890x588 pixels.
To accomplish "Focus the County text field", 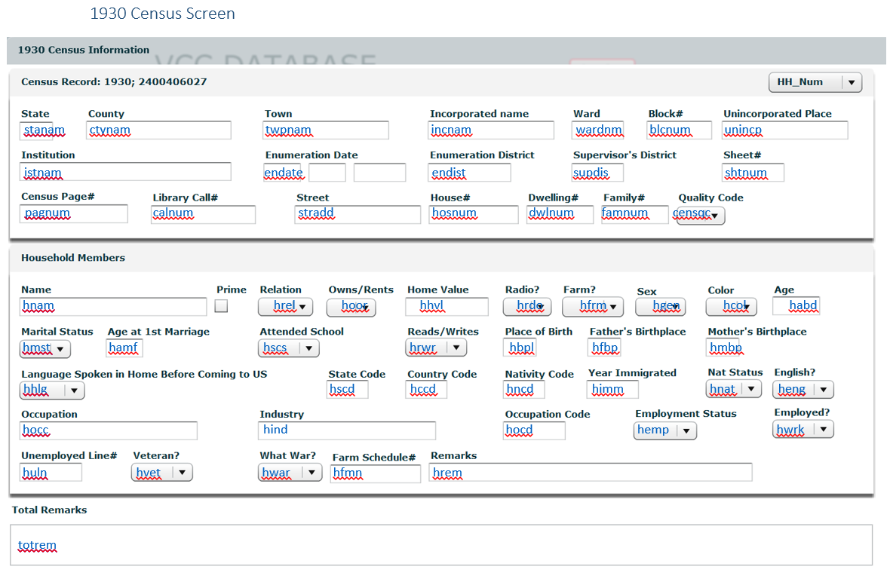I will coord(158,130).
